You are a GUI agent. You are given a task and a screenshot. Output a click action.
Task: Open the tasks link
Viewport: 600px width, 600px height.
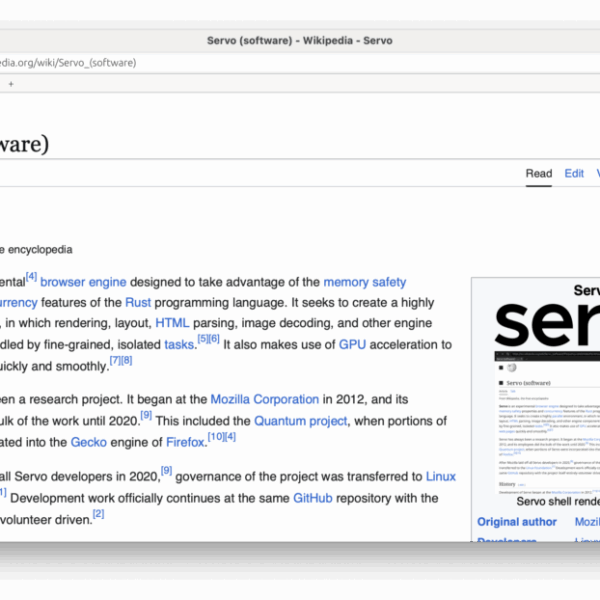coord(179,345)
